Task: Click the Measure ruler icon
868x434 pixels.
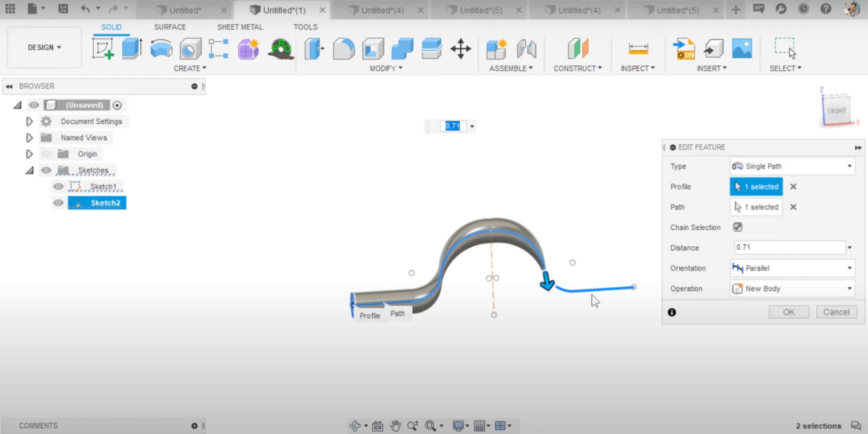Action: click(x=638, y=49)
